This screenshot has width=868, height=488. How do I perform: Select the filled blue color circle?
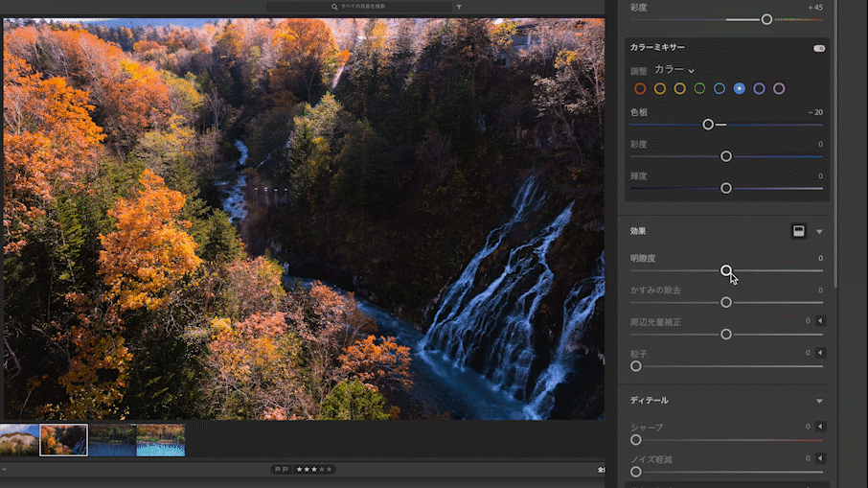pyautogui.click(x=740, y=88)
